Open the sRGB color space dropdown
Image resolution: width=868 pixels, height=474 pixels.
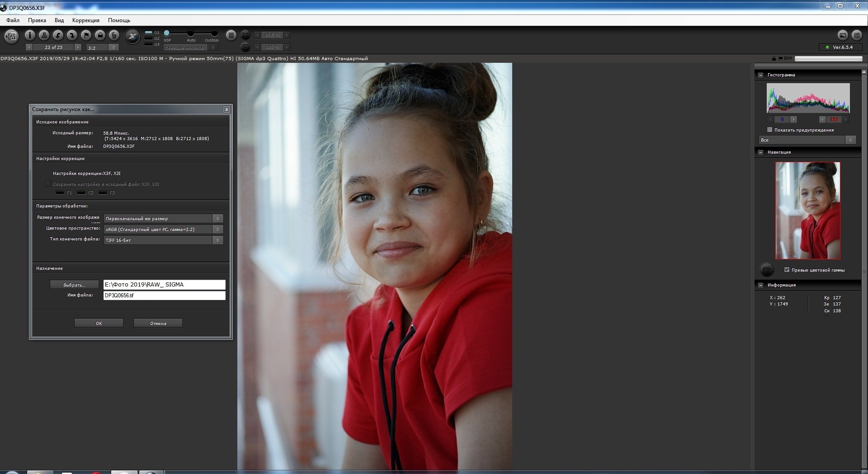[217, 230]
